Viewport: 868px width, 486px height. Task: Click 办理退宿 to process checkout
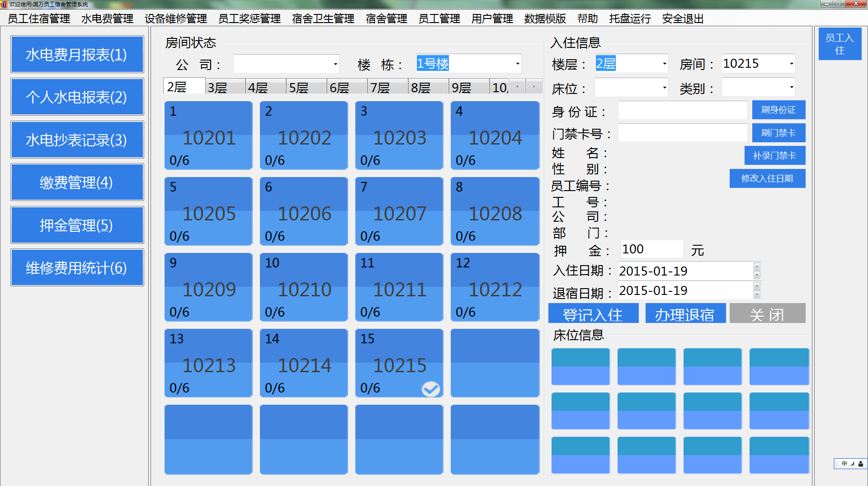coord(685,313)
